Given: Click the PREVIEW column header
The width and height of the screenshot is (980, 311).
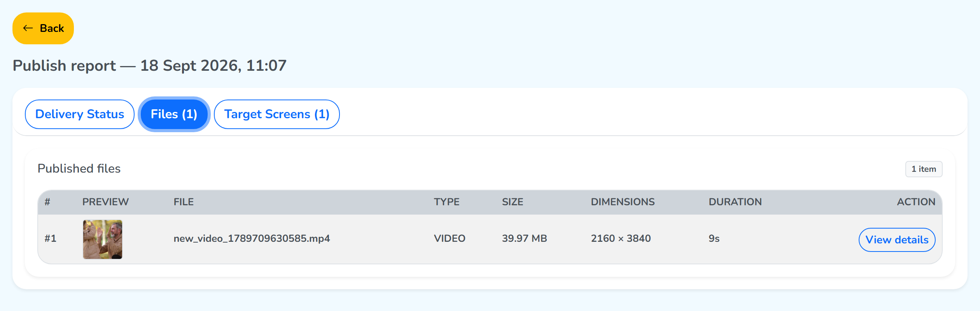Looking at the screenshot, I should click(105, 202).
